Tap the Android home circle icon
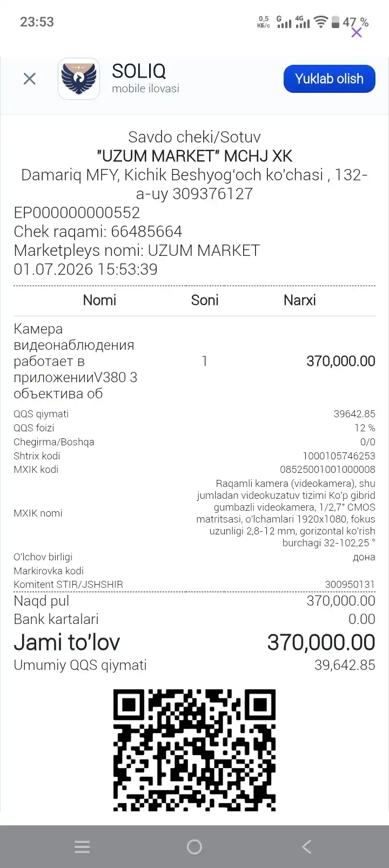 tap(194, 846)
